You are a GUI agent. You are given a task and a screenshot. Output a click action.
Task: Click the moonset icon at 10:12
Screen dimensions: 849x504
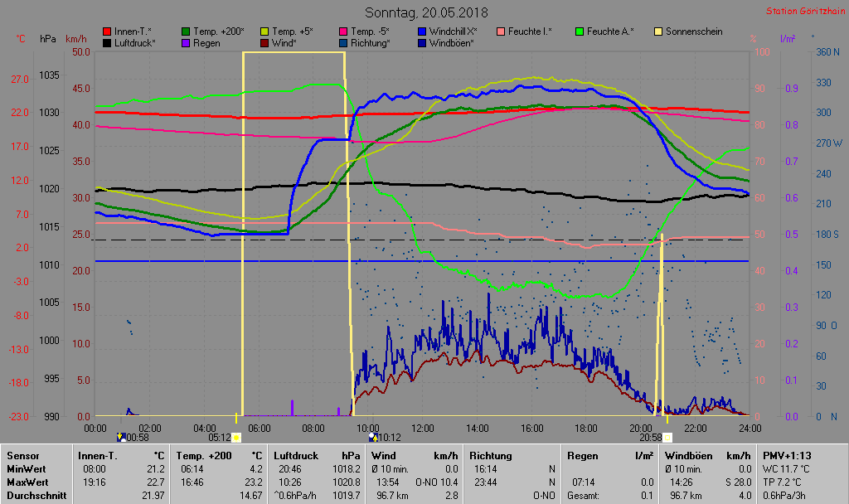pos(372,437)
